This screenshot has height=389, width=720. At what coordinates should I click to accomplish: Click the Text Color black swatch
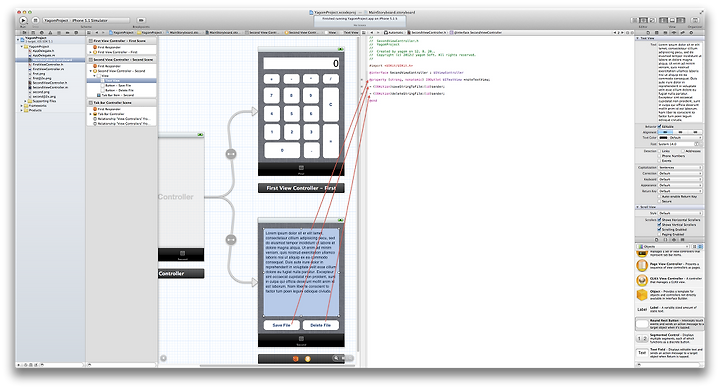click(664, 137)
